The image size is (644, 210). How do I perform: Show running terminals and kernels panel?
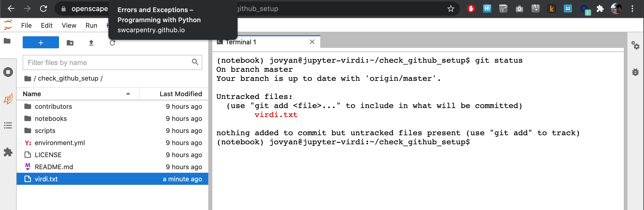[8, 72]
